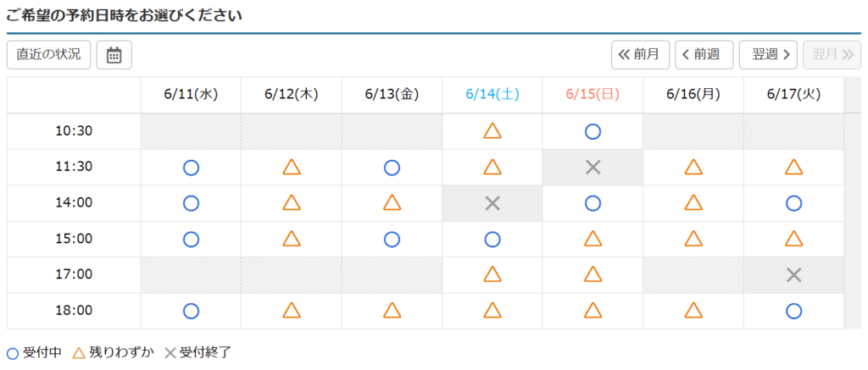Screen dimensions: 868x370
Task: Click the X mark on 6/14 at 14:00
Action: (x=492, y=203)
